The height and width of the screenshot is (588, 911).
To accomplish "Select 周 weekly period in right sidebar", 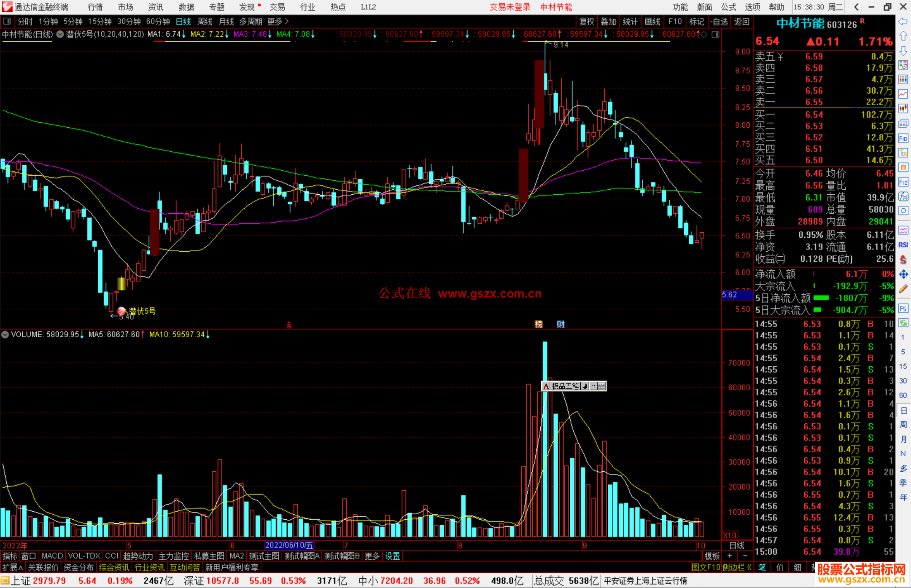I will coord(903,424).
